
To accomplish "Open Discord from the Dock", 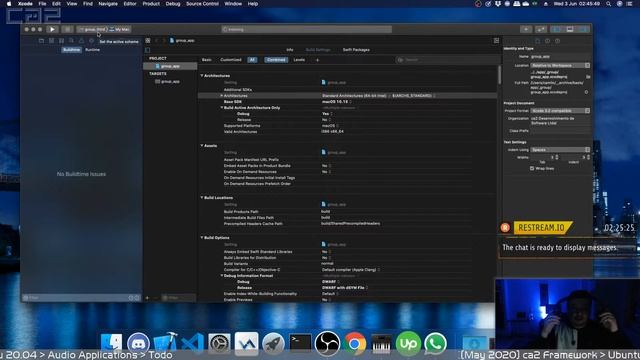I will coord(138,343).
